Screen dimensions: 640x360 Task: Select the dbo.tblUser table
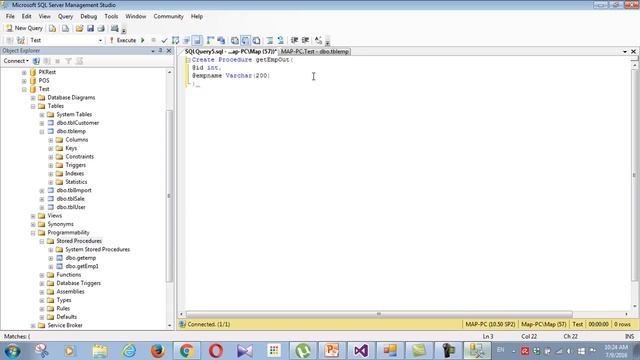71,207
